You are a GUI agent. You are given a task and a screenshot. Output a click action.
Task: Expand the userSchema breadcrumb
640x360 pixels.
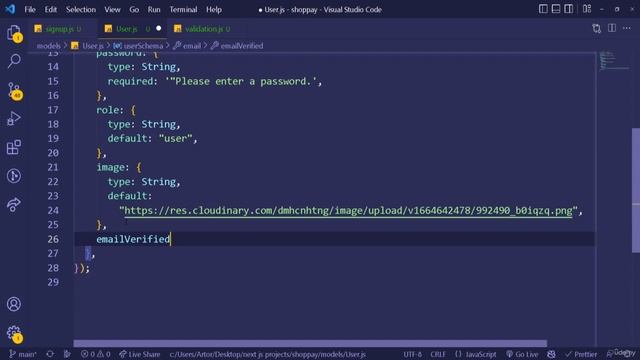138,46
